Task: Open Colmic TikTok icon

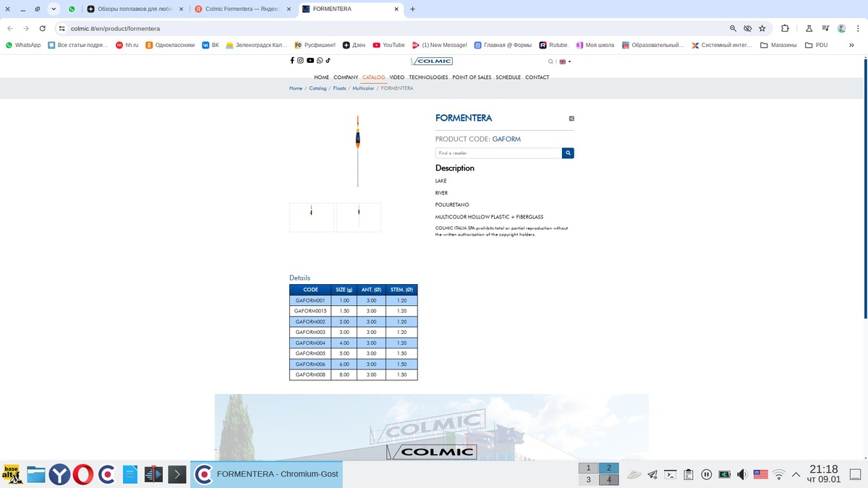Action: pyautogui.click(x=328, y=61)
